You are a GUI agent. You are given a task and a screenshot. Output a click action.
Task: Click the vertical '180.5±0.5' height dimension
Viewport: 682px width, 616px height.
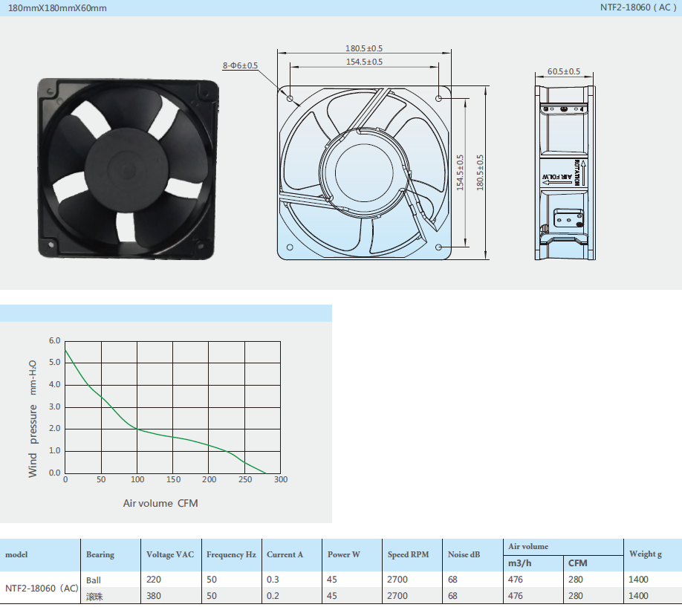pos(480,172)
